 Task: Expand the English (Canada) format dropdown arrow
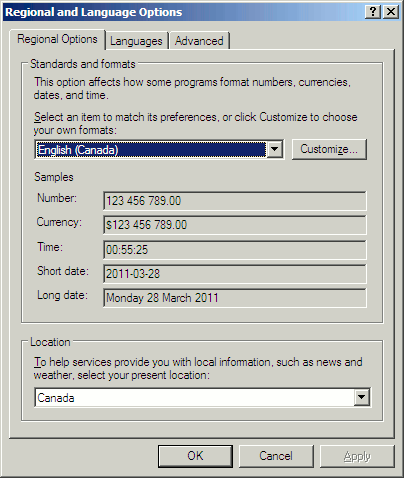pos(275,150)
